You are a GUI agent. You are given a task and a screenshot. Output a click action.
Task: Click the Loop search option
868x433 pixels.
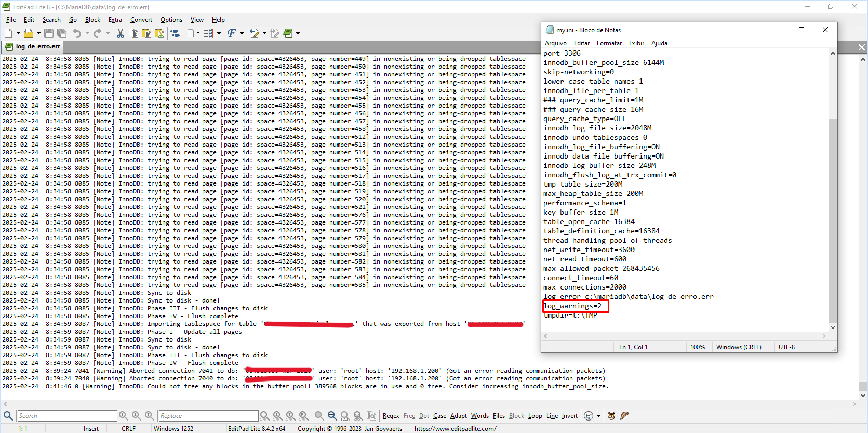[535, 416]
